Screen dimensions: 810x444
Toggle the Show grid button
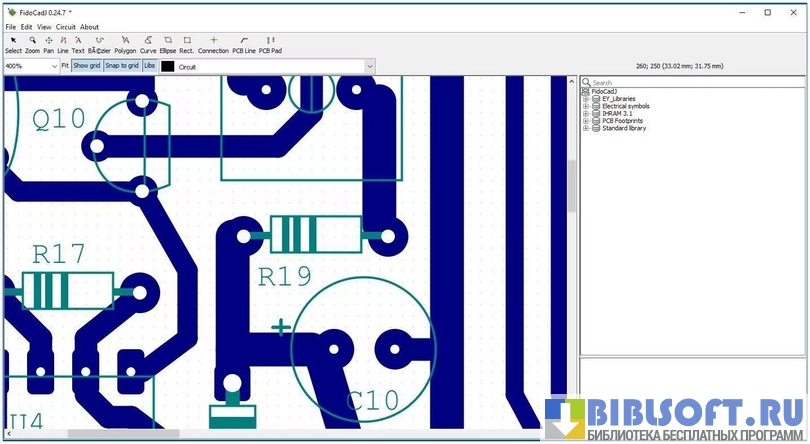[x=86, y=66]
